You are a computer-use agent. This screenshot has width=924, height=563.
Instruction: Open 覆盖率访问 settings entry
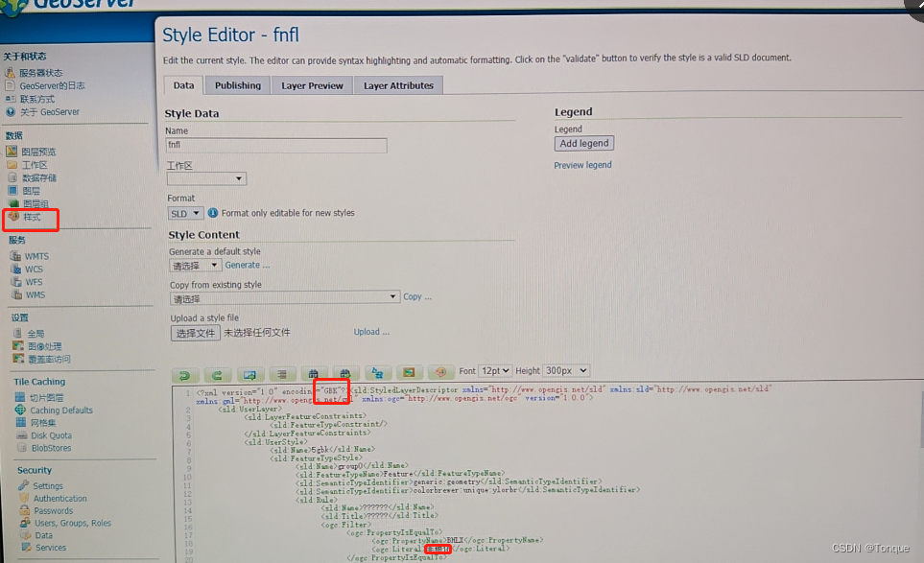(50, 360)
